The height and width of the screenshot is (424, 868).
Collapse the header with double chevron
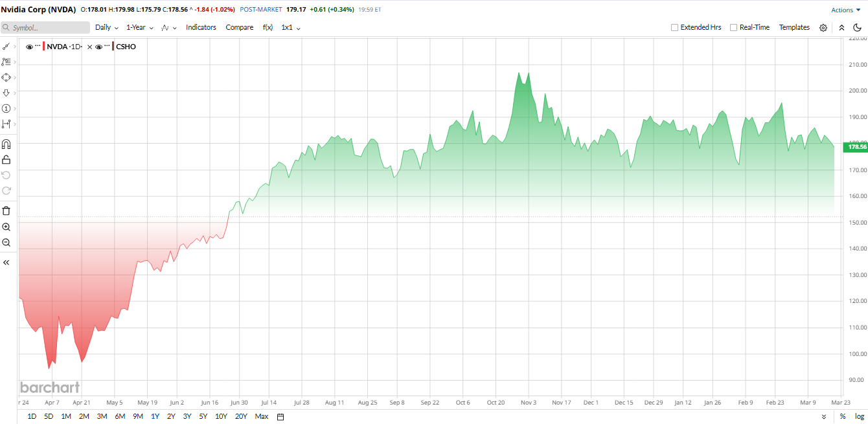click(x=841, y=28)
